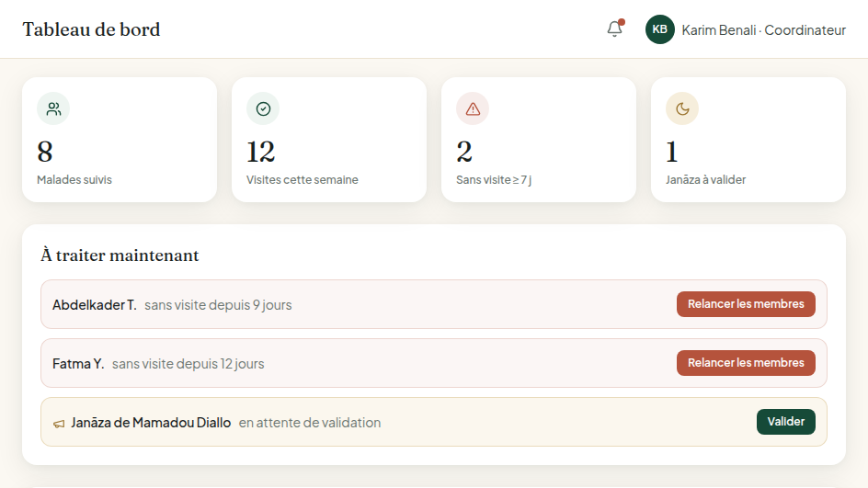Image resolution: width=868 pixels, height=488 pixels.
Task: Open the Visites cette semaine card
Action: coord(329,140)
